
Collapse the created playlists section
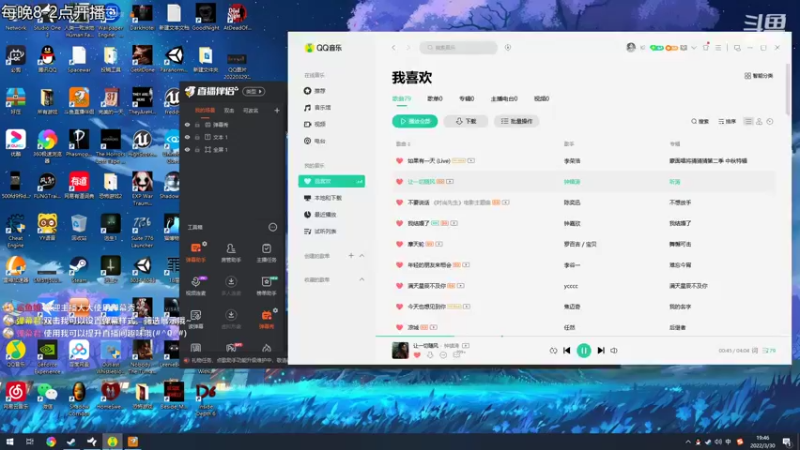(362, 256)
